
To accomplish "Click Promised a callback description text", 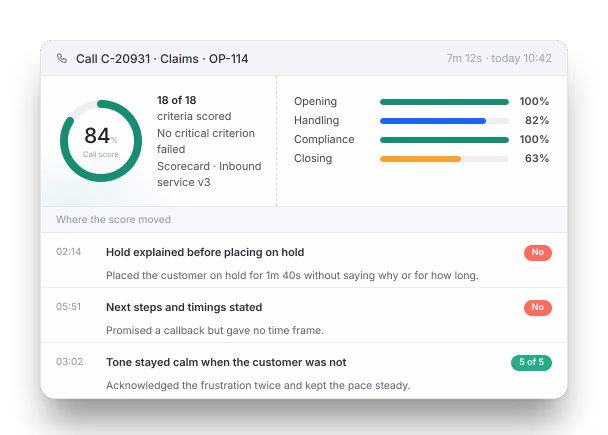I will [x=215, y=330].
